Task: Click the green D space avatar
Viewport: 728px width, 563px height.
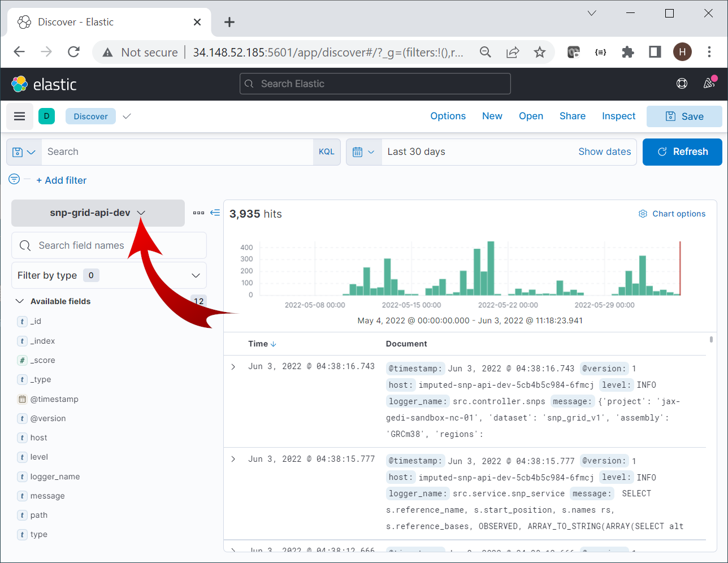Action: (x=47, y=116)
